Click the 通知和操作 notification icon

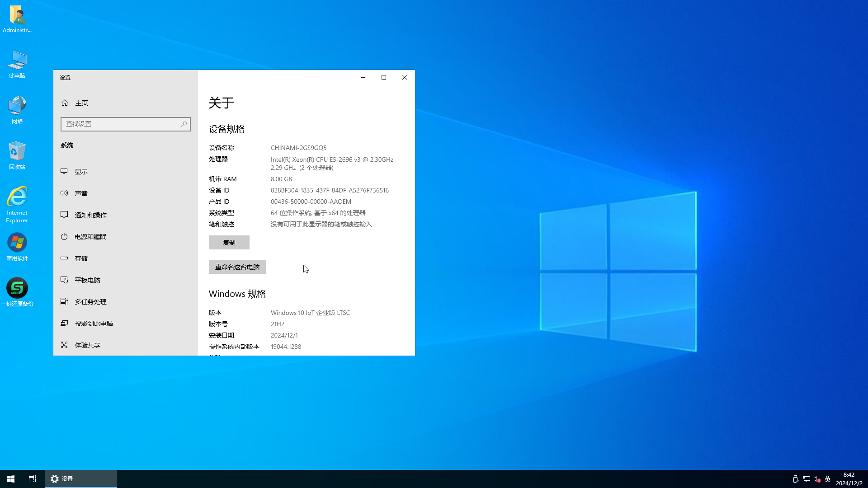click(64, 215)
